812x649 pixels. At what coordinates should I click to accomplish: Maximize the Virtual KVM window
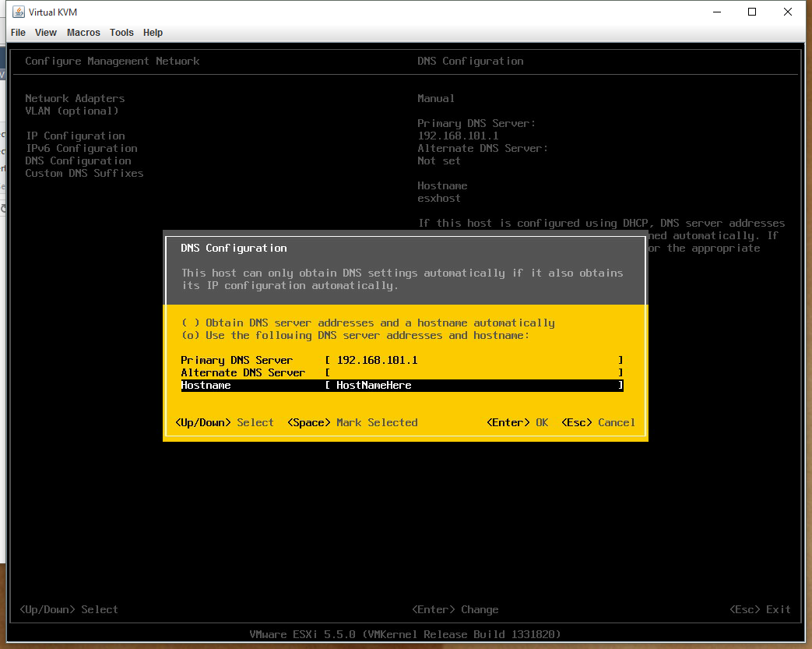click(x=752, y=12)
